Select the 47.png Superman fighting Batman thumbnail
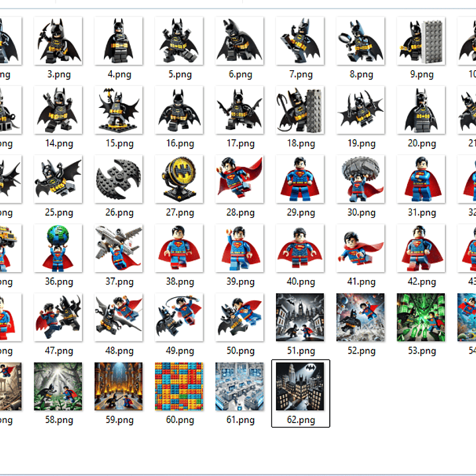476x476 pixels. click(58, 317)
